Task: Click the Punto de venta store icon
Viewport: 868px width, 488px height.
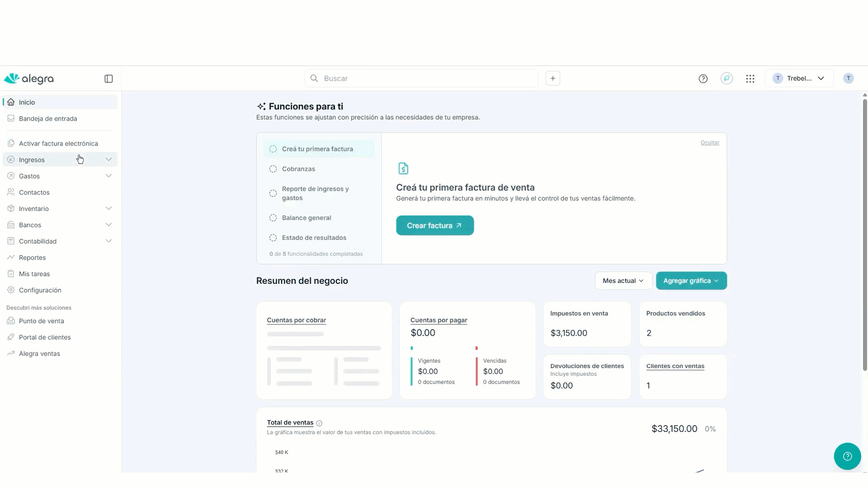Action: [x=11, y=321]
